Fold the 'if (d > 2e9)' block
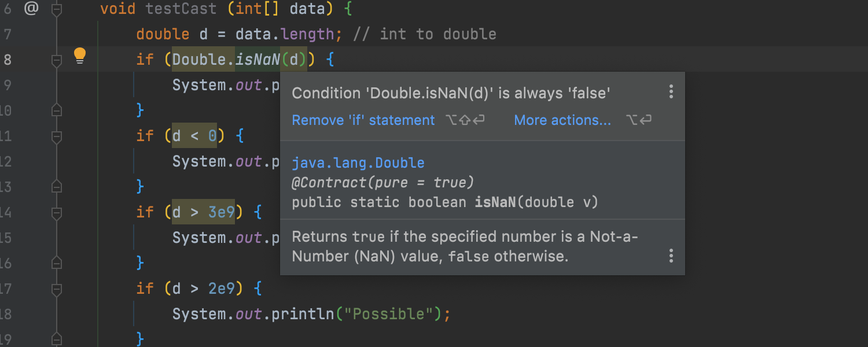868x347 pixels. pos(56,289)
